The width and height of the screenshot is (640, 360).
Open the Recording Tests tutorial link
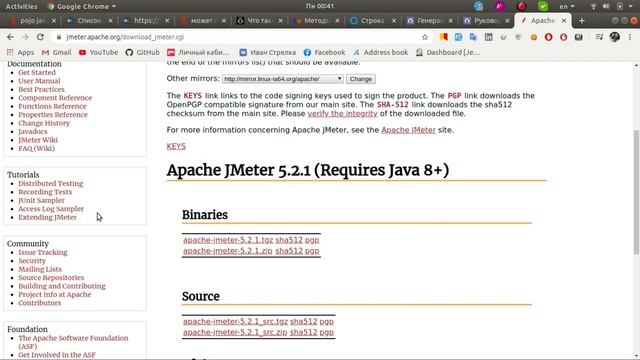[45, 192]
